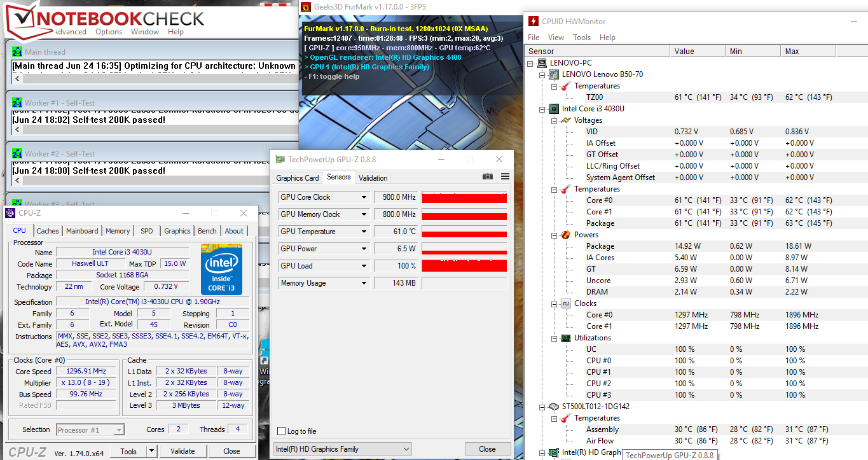Click thermometer icon under Intel Core i3 4030U
Screen dimensions: 868x460
pos(565,189)
